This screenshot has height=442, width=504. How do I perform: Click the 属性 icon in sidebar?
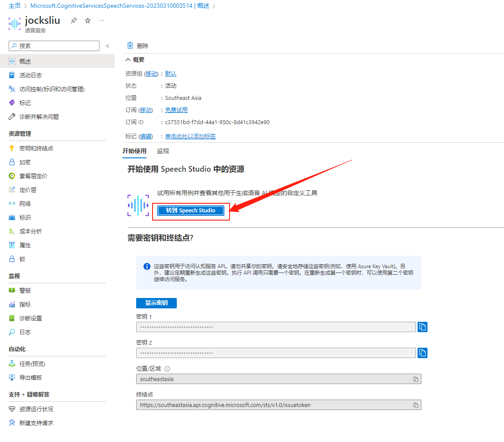click(x=12, y=245)
